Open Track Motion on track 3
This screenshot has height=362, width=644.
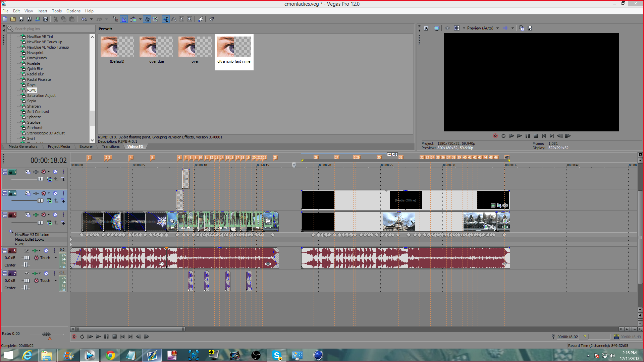28,172
